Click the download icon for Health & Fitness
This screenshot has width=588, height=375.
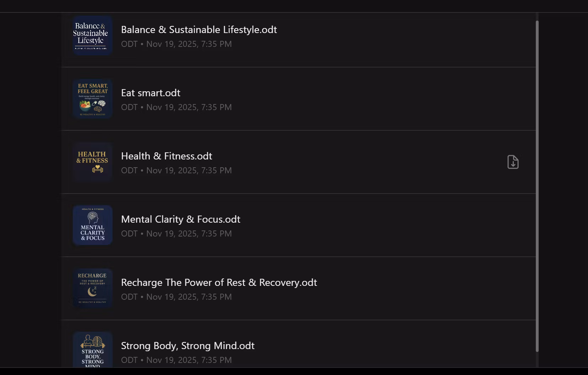point(513,162)
